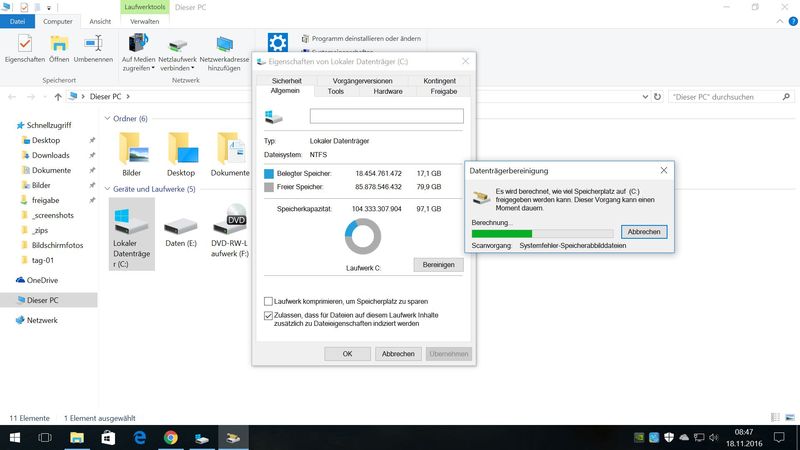Switch to the Verwalten ribbon tab

tap(144, 21)
